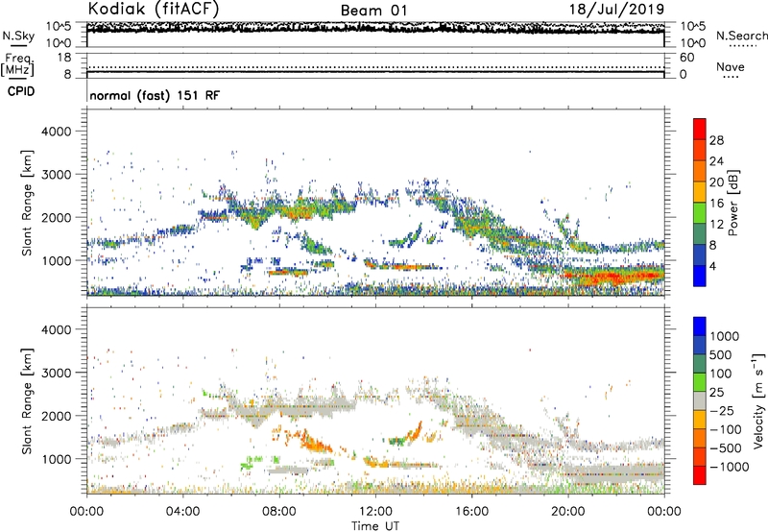
Task: Click the "-100" velocity color bar label
Action: coord(726,429)
